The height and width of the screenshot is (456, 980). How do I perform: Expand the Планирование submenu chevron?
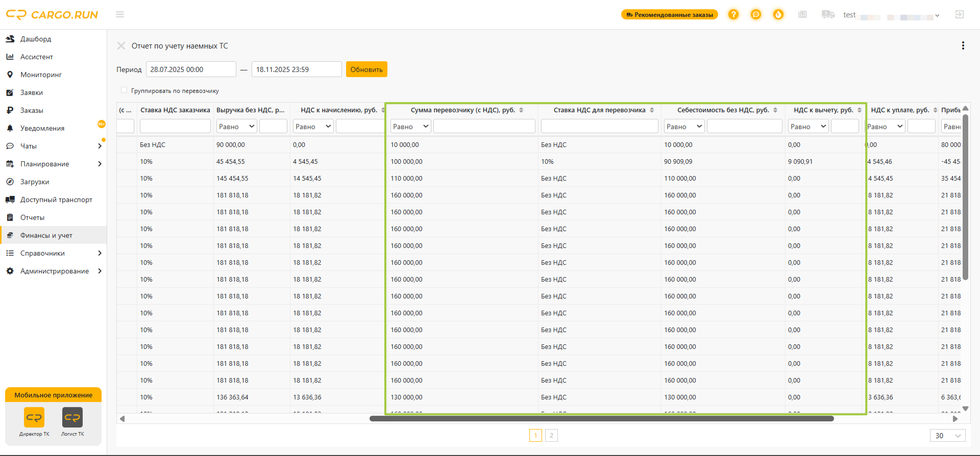point(100,164)
